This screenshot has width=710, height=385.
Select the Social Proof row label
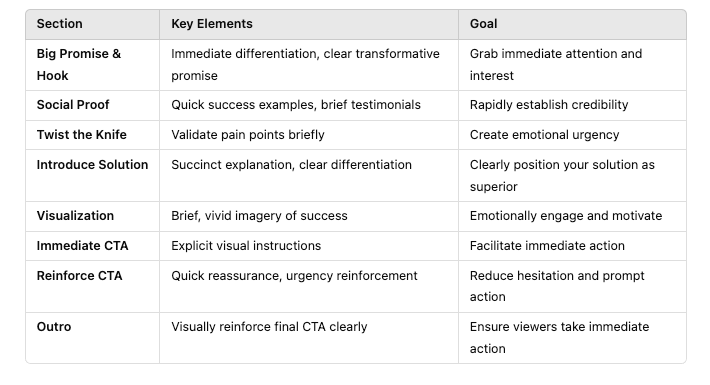tap(72, 105)
